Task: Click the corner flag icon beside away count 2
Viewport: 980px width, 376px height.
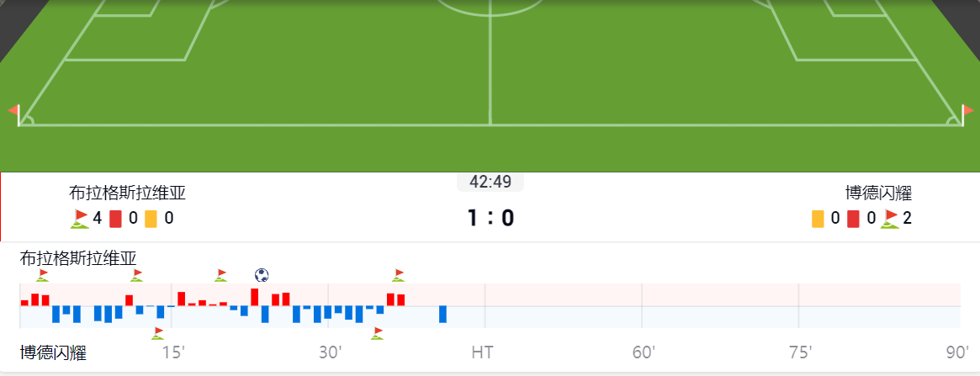Action: coord(889,219)
